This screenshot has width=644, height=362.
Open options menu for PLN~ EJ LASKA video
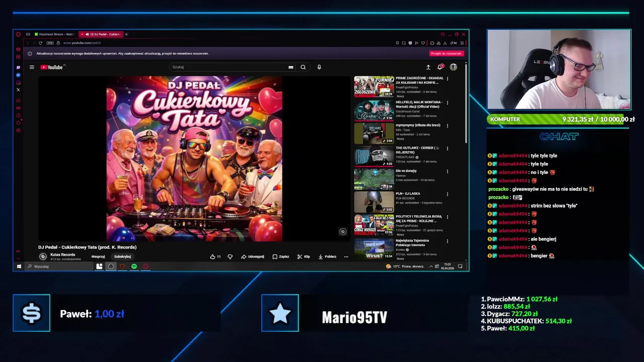coord(447,194)
